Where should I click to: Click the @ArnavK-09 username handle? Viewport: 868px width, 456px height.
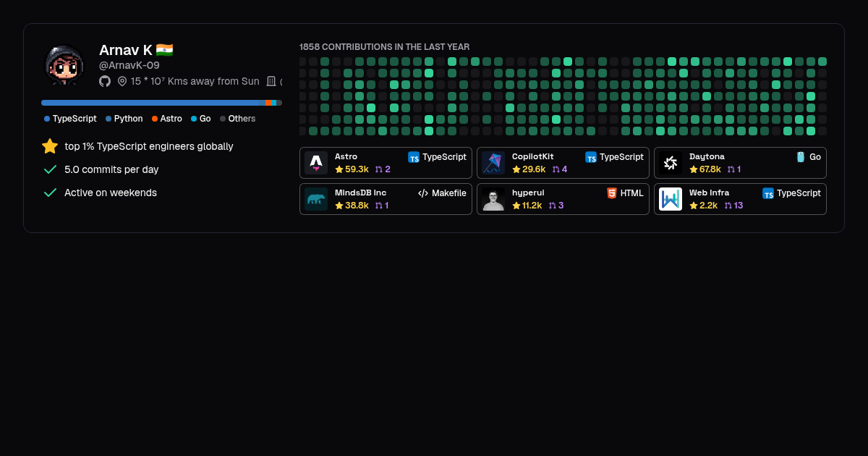pos(129,65)
